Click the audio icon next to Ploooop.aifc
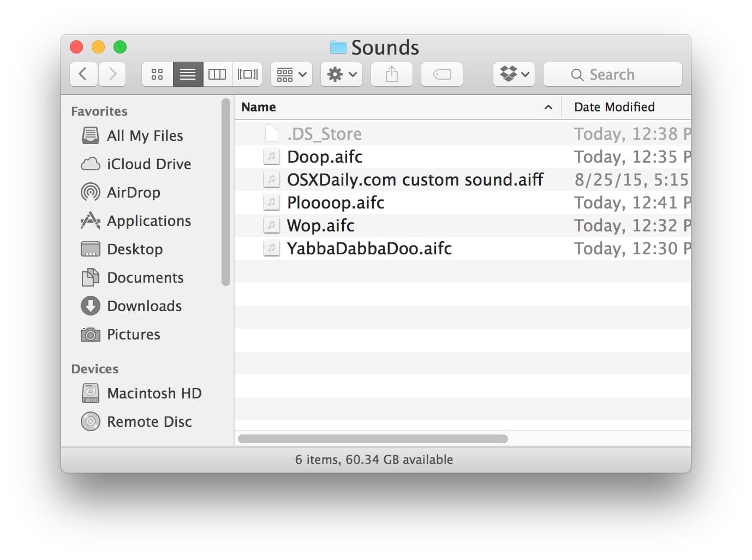This screenshot has height=560, width=752. pos(271,202)
